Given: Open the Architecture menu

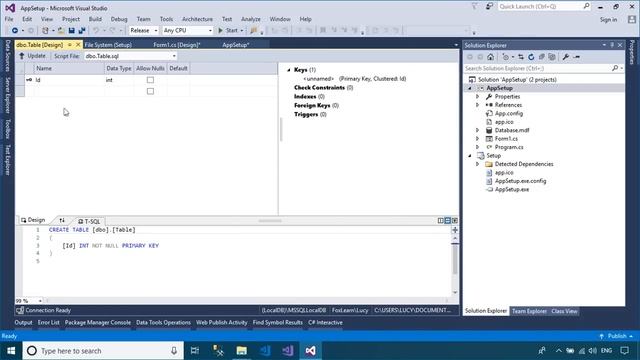Looking at the screenshot, I should tap(197, 19).
